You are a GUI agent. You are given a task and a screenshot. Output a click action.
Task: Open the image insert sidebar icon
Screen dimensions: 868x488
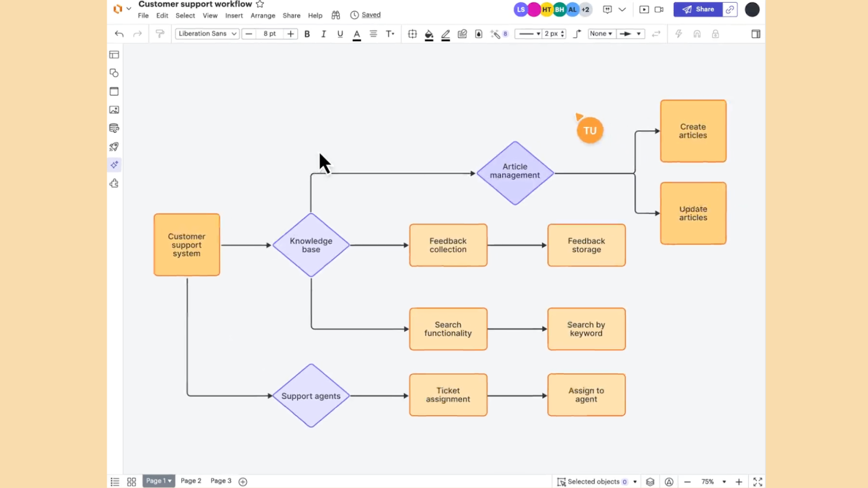click(114, 110)
